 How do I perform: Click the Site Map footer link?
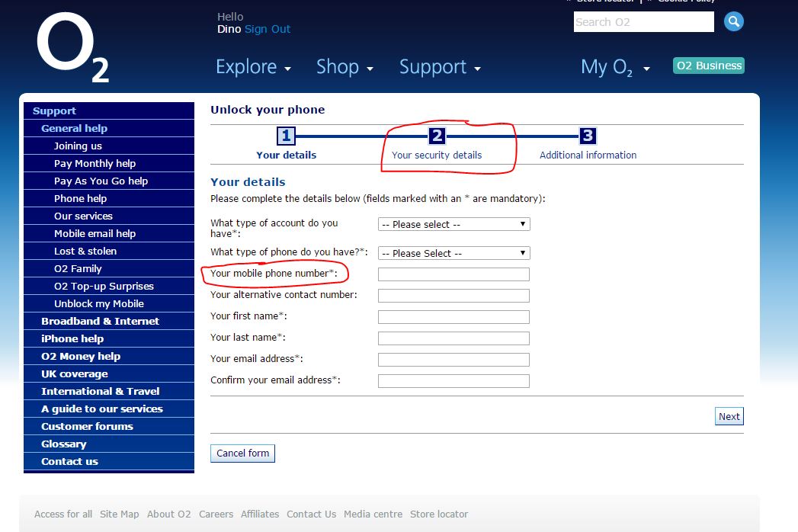coord(120,514)
